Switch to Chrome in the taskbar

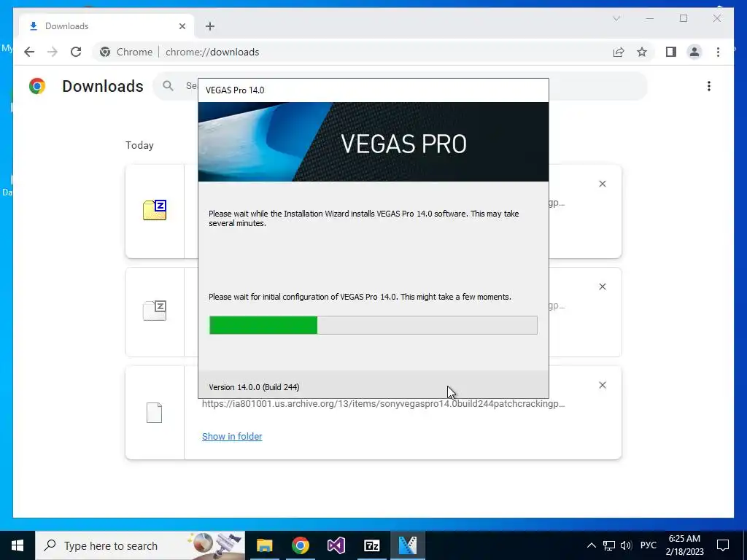(300, 545)
